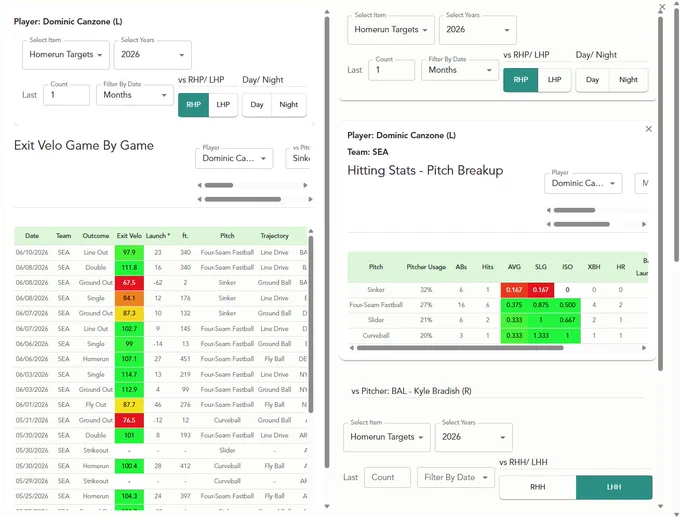680x517 pixels.
Task: Click the red 67.5 exit velo cell
Action: (129, 283)
